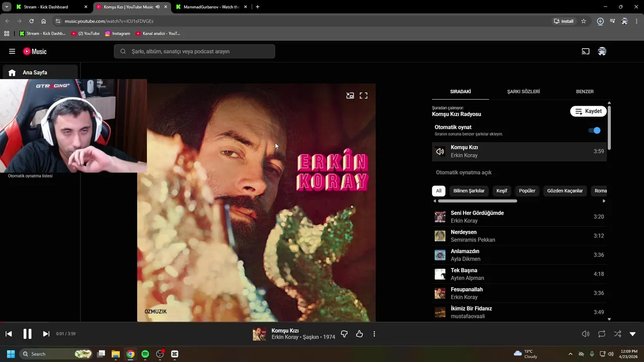Open Instagram bookmark
Image resolution: width=644 pixels, height=362 pixels.
(x=118, y=34)
